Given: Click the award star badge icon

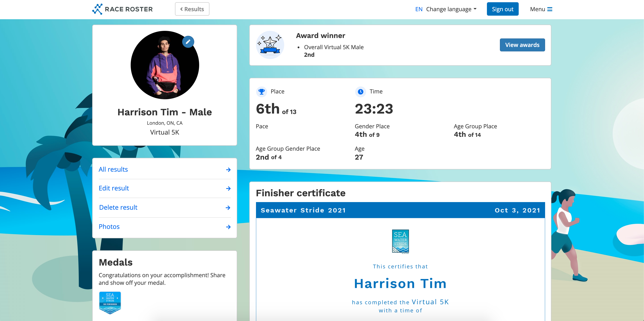Looking at the screenshot, I should coord(270,45).
